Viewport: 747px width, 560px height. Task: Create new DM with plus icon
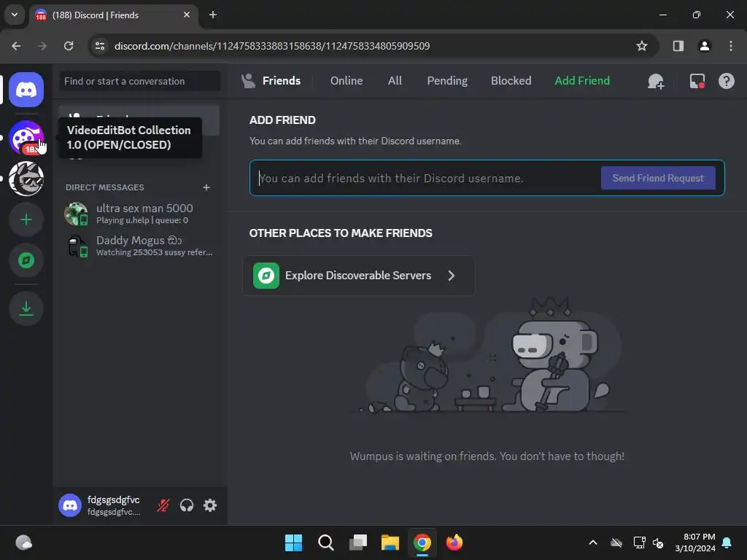pos(206,187)
